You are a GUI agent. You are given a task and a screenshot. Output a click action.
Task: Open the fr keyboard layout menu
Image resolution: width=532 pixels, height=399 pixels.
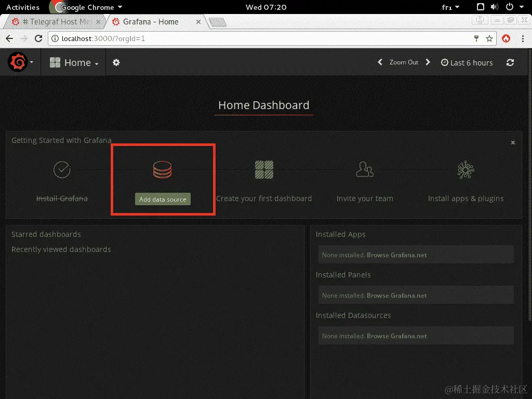[x=450, y=7]
